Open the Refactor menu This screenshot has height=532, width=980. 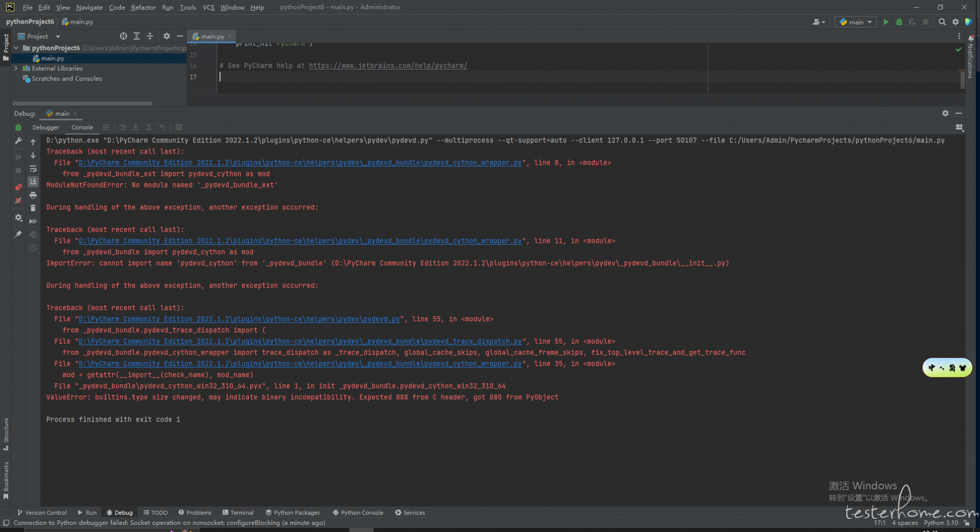143,7
